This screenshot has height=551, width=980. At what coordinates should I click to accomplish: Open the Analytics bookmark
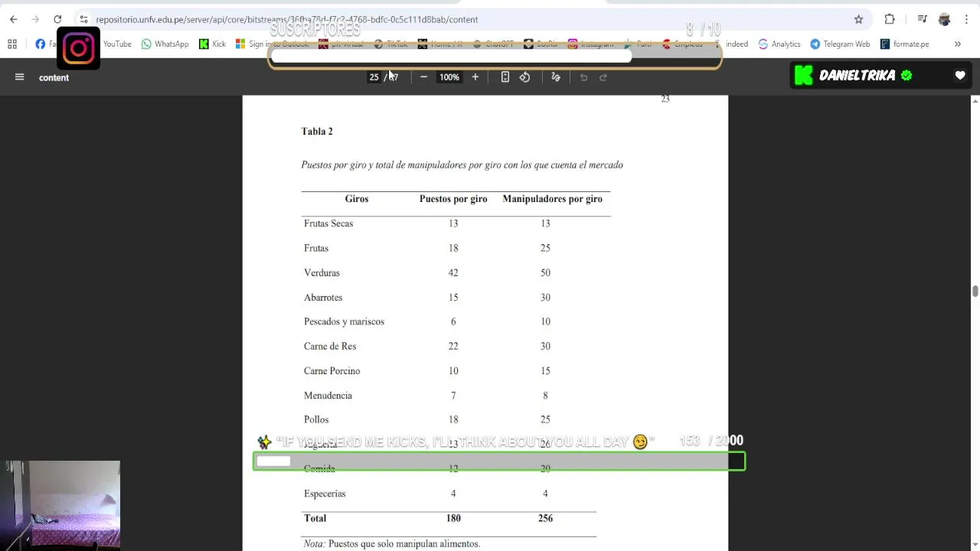779,44
